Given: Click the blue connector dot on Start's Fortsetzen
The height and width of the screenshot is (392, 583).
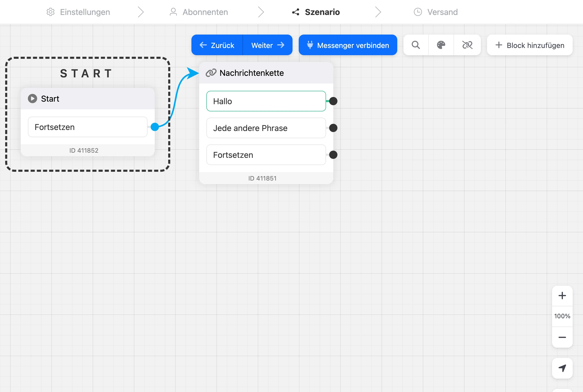Looking at the screenshot, I should (155, 127).
